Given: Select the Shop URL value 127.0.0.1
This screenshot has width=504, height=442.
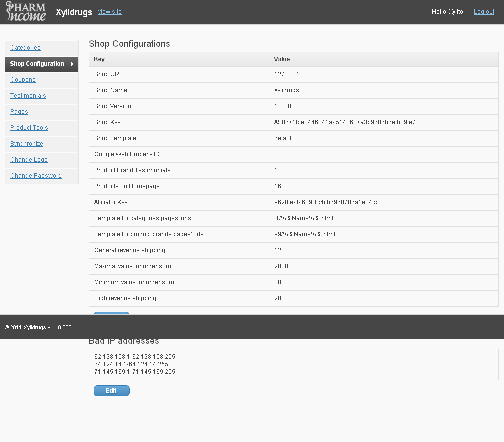Looking at the screenshot, I should (286, 74).
